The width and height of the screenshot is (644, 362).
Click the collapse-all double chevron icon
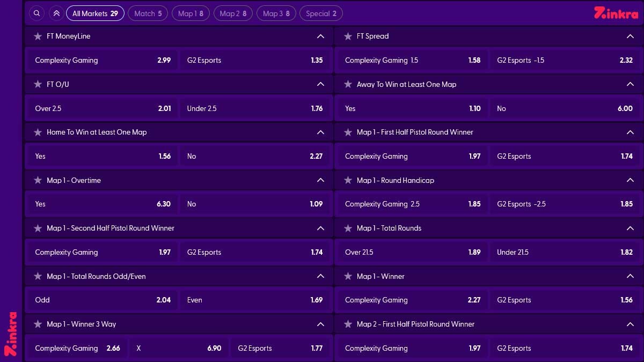pos(56,13)
